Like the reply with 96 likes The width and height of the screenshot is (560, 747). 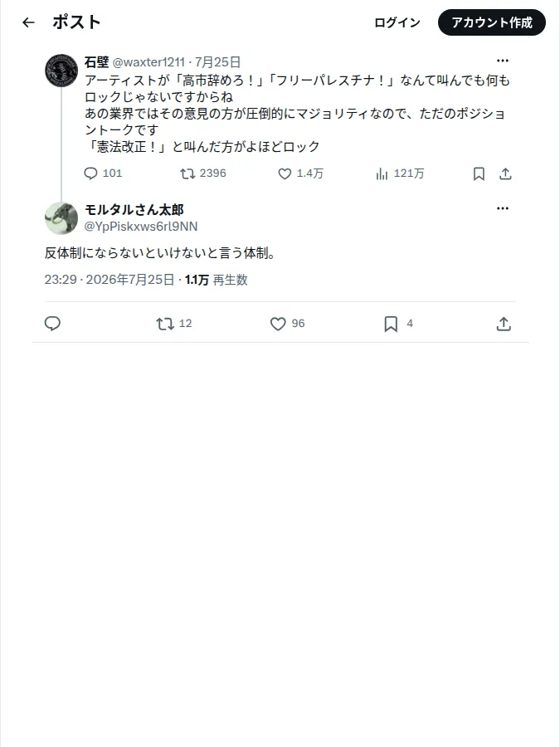278,324
